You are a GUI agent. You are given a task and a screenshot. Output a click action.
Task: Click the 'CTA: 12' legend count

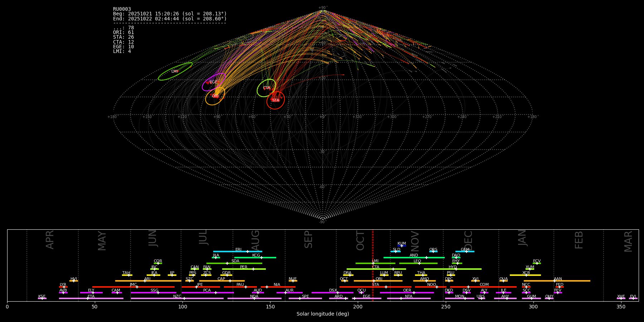123,42
